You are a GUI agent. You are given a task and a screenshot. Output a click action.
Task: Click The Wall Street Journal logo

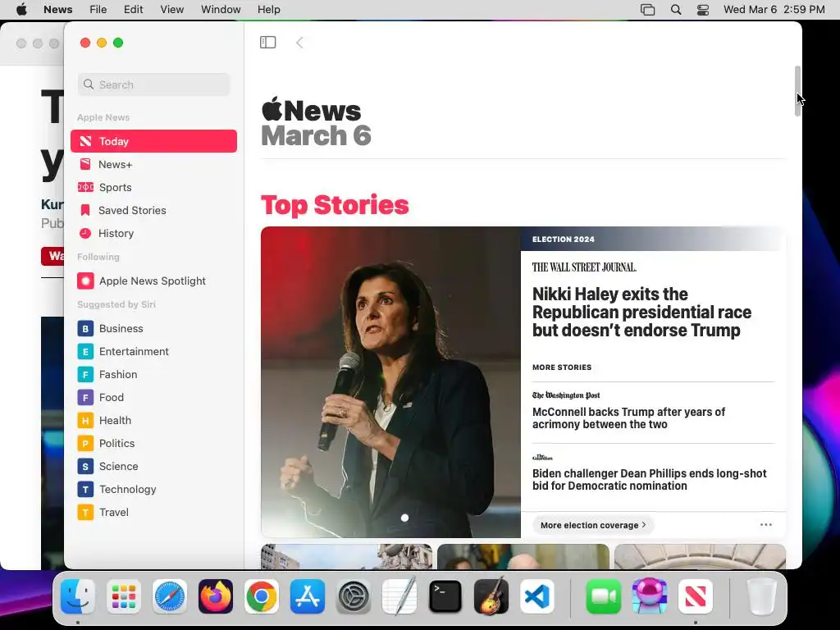584,267
